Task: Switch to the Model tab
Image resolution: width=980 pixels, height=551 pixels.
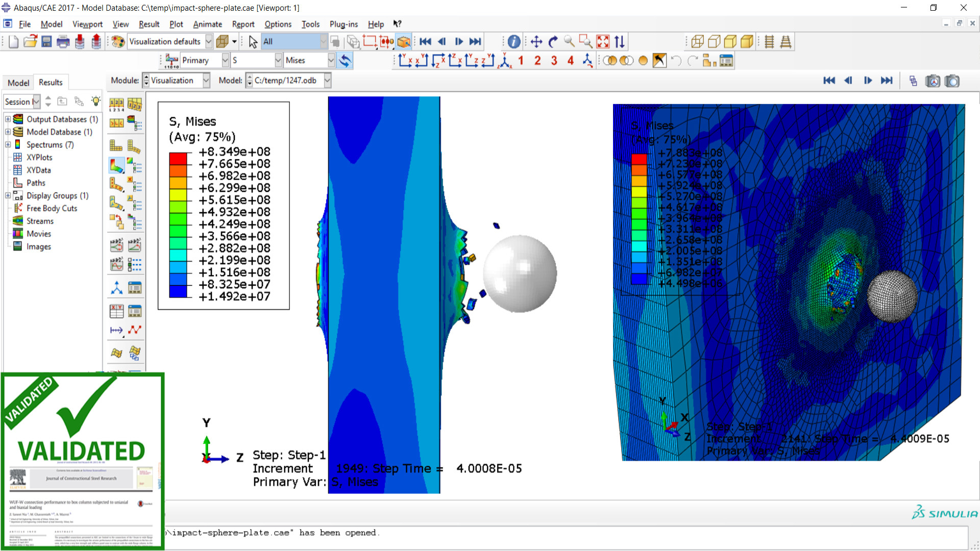Action: pyautogui.click(x=18, y=83)
